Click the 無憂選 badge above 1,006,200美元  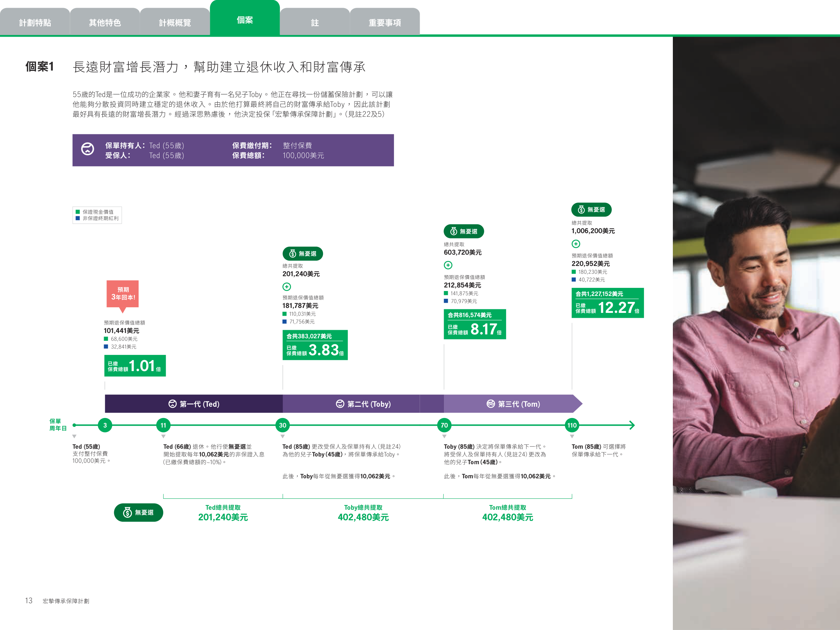point(591,210)
